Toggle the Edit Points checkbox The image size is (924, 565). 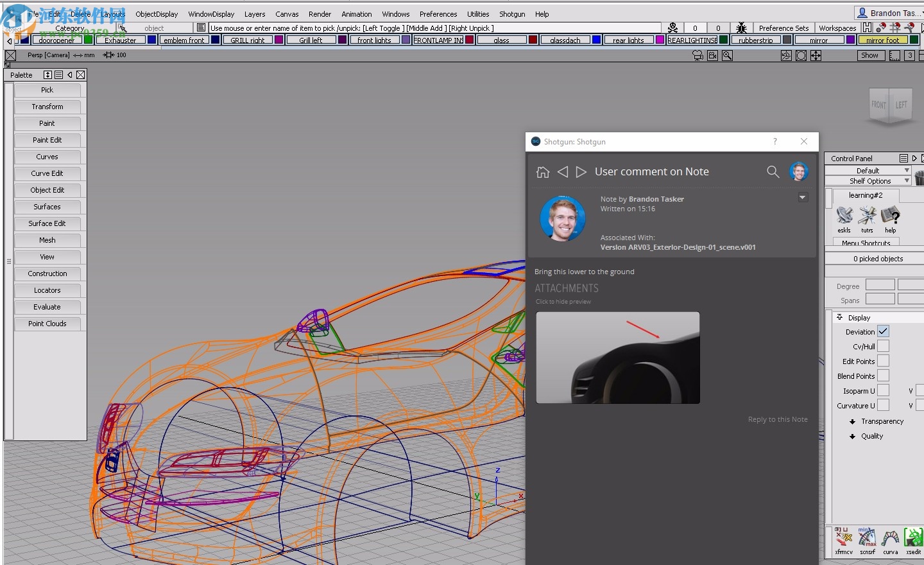point(884,361)
